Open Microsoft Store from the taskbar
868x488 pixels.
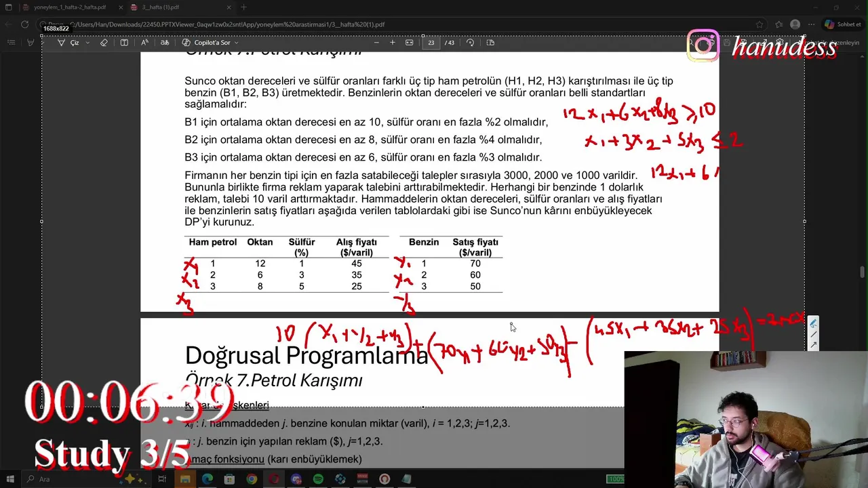[x=229, y=479]
